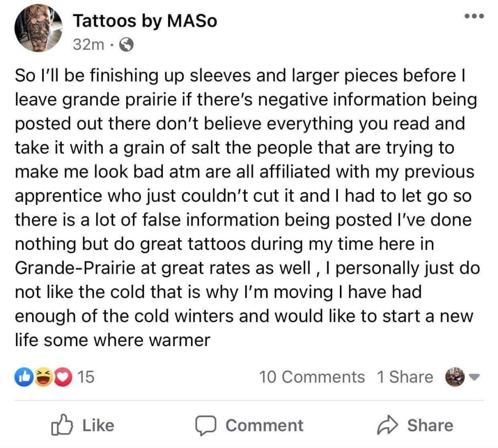Toggle the Like text label

[x=98, y=426]
